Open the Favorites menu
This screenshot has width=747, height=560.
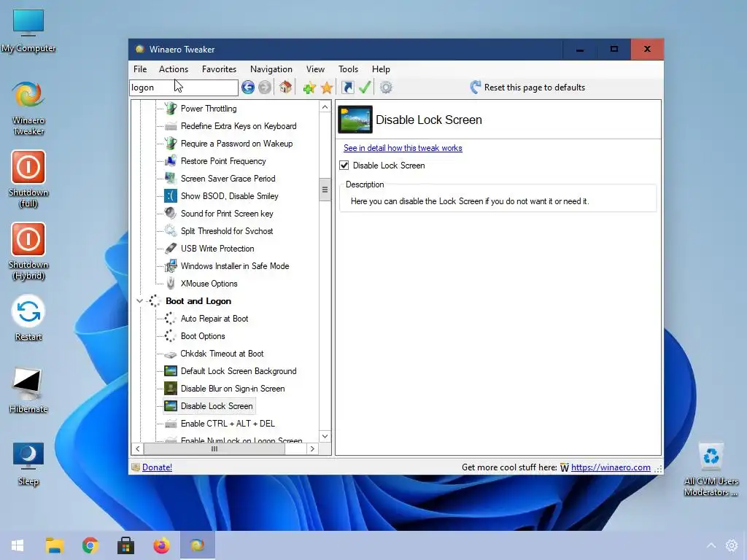219,69
